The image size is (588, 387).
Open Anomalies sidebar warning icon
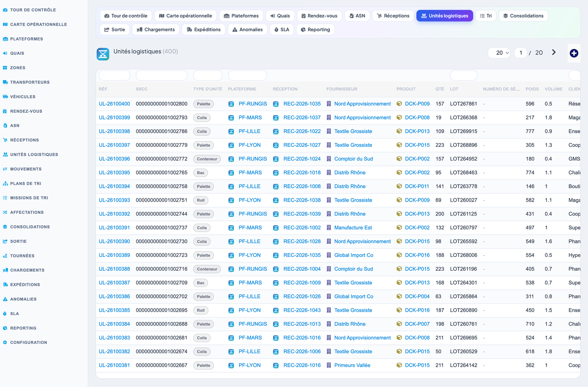click(5, 299)
